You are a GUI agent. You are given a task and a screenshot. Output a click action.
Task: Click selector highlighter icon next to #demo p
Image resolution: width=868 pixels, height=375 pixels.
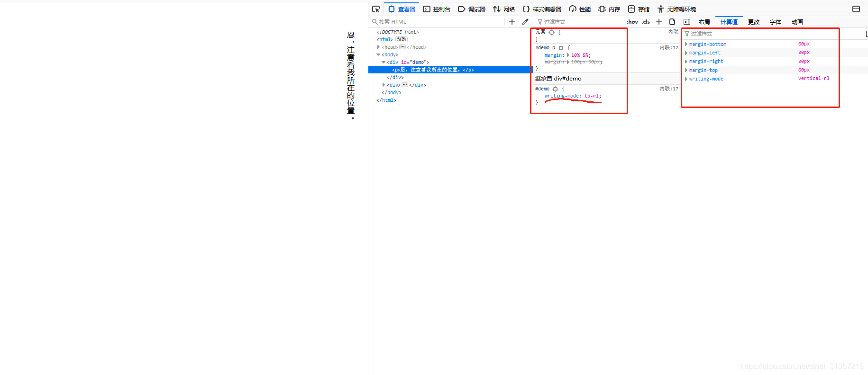[x=561, y=48]
